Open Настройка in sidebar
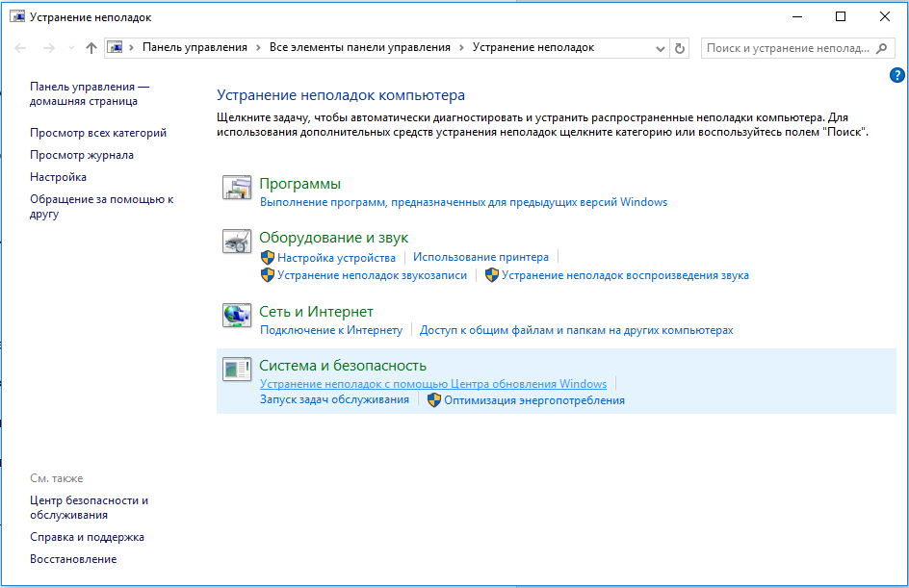Viewport: 909px width, 588px height. click(x=58, y=177)
